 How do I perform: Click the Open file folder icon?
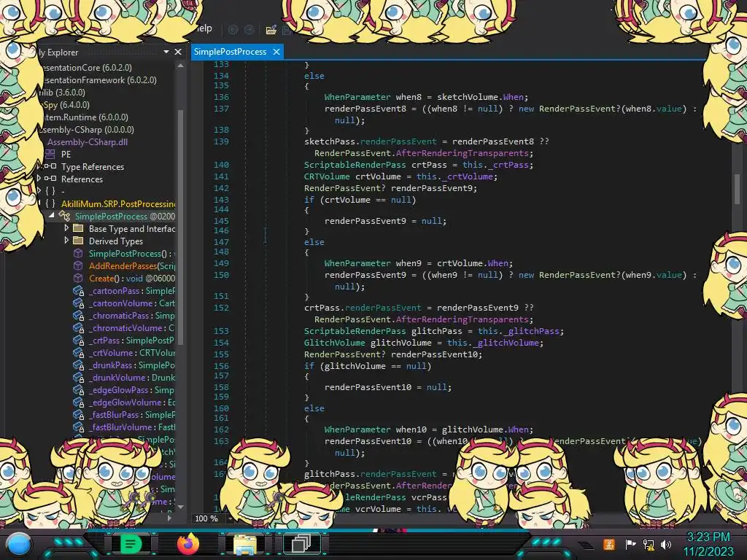coord(271,30)
